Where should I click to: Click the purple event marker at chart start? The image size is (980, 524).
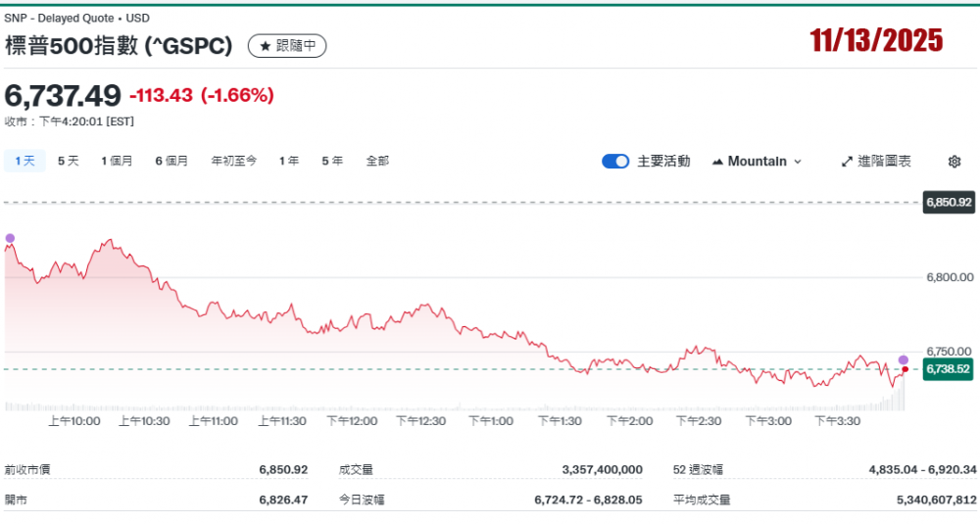pyautogui.click(x=10, y=238)
